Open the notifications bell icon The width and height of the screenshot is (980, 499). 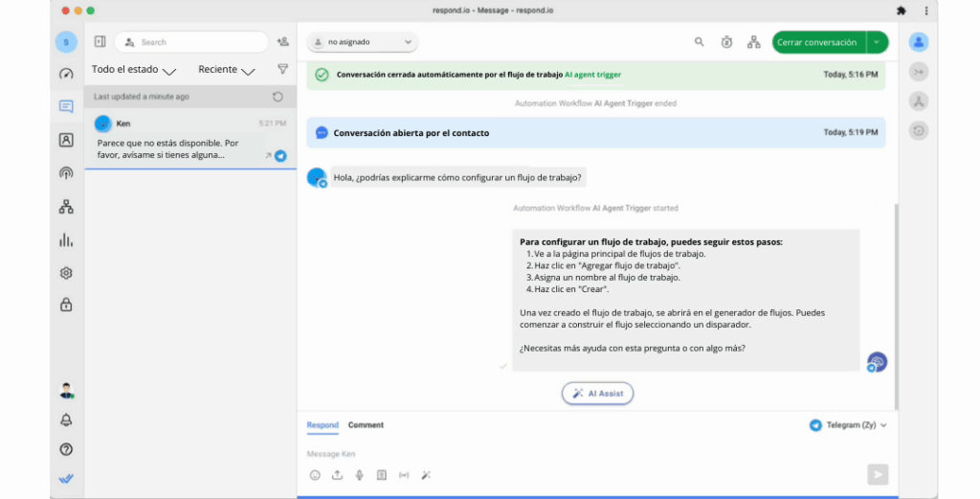[66, 420]
